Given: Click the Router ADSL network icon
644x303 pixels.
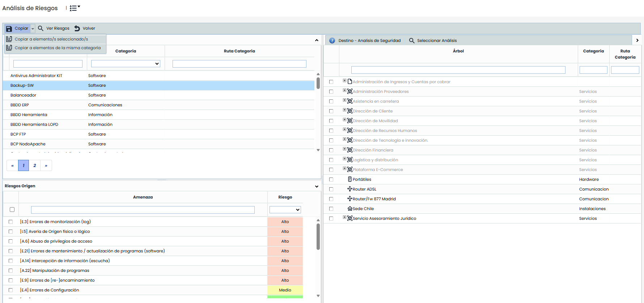Looking at the screenshot, I should click(x=349, y=189).
